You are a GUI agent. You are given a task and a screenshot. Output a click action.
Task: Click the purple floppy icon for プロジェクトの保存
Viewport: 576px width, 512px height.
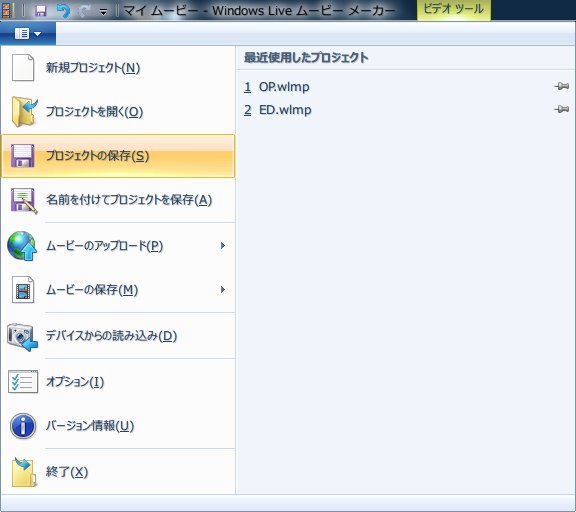23,156
